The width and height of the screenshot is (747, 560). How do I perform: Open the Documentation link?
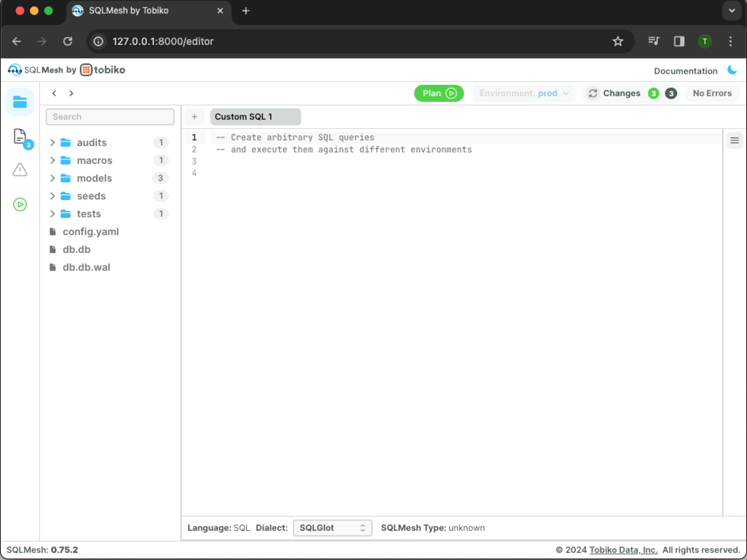point(685,71)
